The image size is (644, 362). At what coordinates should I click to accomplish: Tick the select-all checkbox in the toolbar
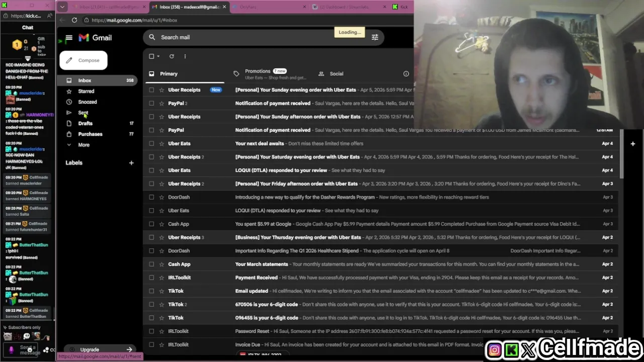click(151, 56)
